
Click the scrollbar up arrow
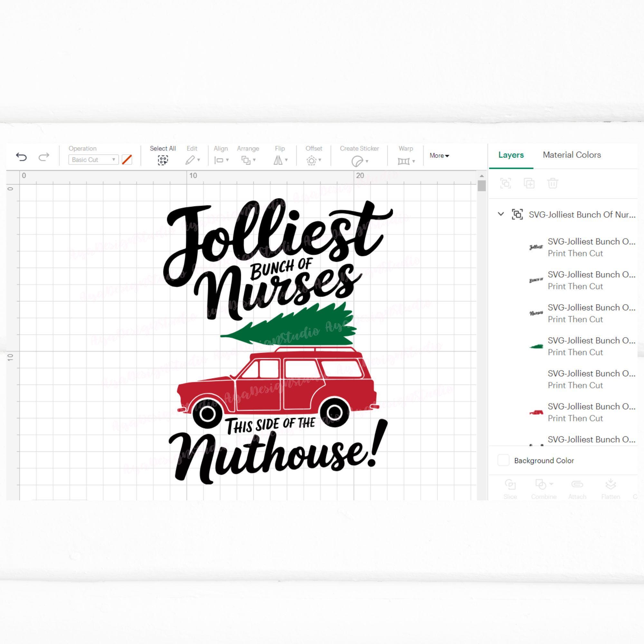481,176
